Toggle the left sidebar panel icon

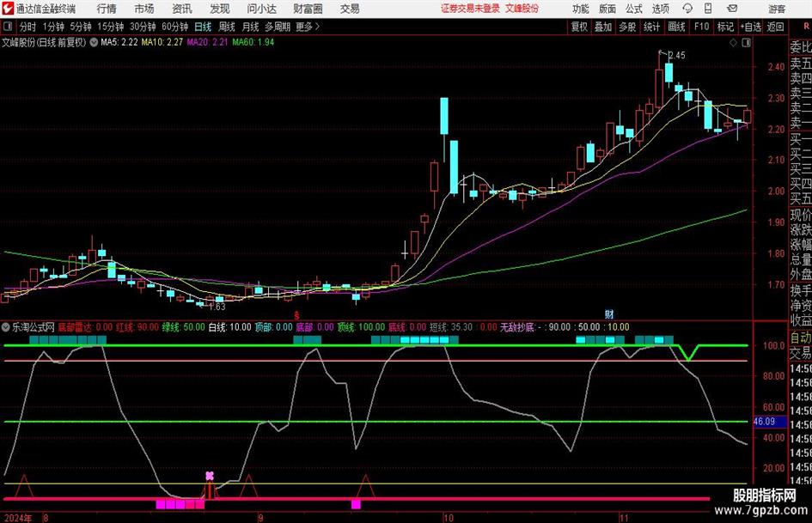[x=8, y=27]
